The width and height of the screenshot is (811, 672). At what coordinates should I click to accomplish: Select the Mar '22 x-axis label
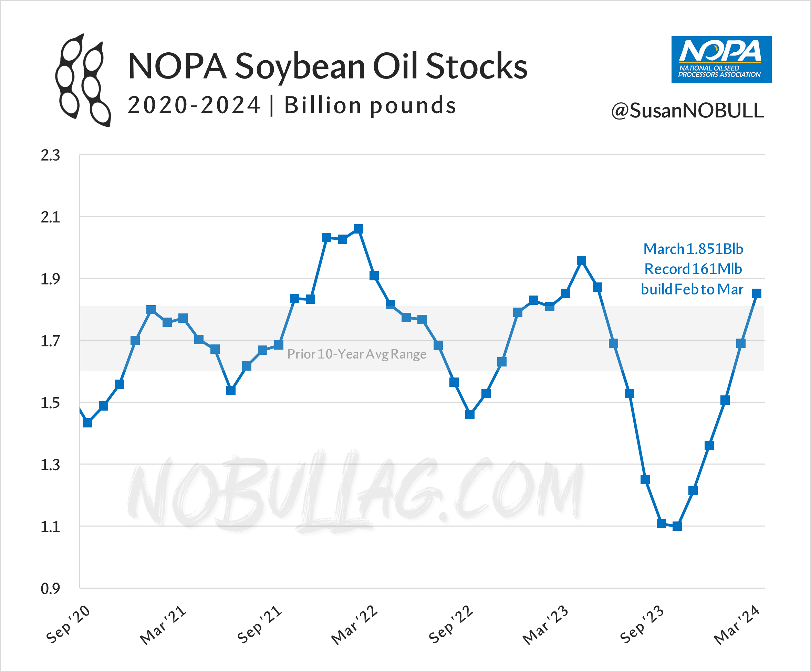coord(354,625)
